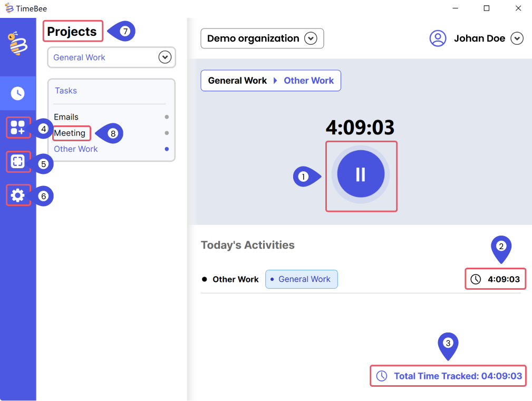Click the screenshot capture icon in the sidebar
This screenshot has width=532, height=401.
(18, 162)
